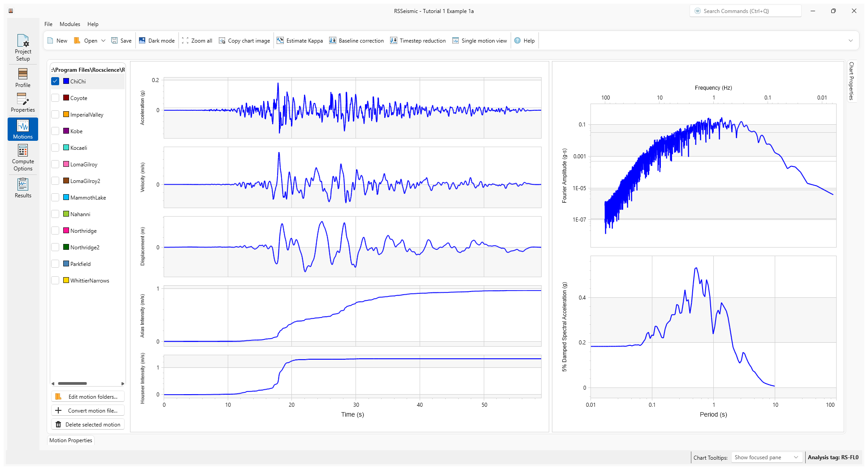This screenshot has width=868, height=470.
Task: Open the Project Setup panel
Action: (x=23, y=48)
